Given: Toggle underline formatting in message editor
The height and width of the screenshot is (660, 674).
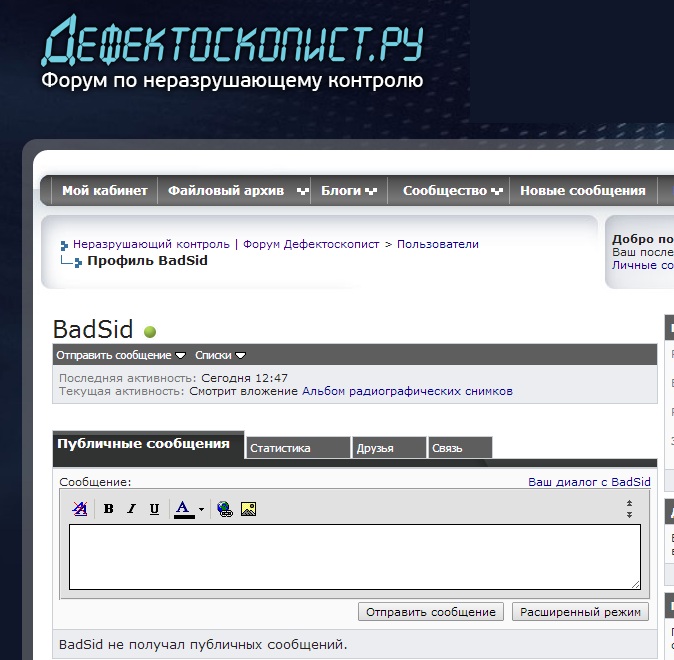Looking at the screenshot, I should click(154, 509).
